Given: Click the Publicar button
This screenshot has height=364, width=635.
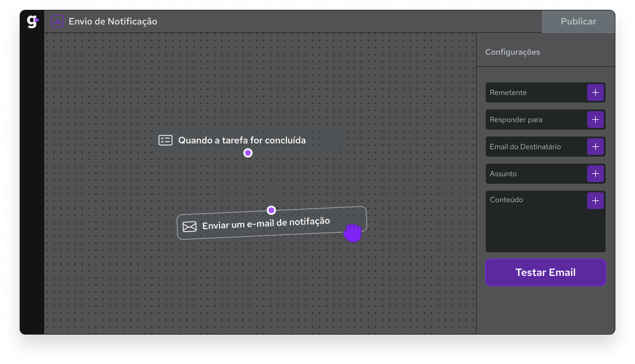Looking at the screenshot, I should [578, 21].
